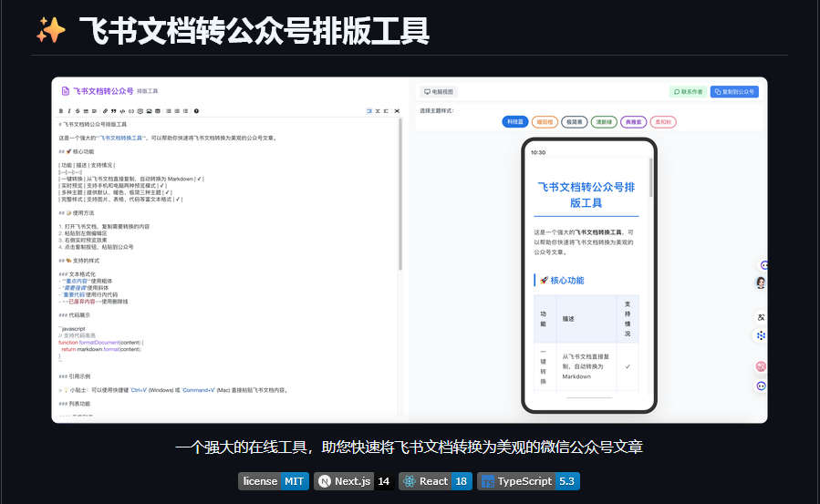820x504 pixels.
Task: Click the translate icon on right edge
Action: 761,317
